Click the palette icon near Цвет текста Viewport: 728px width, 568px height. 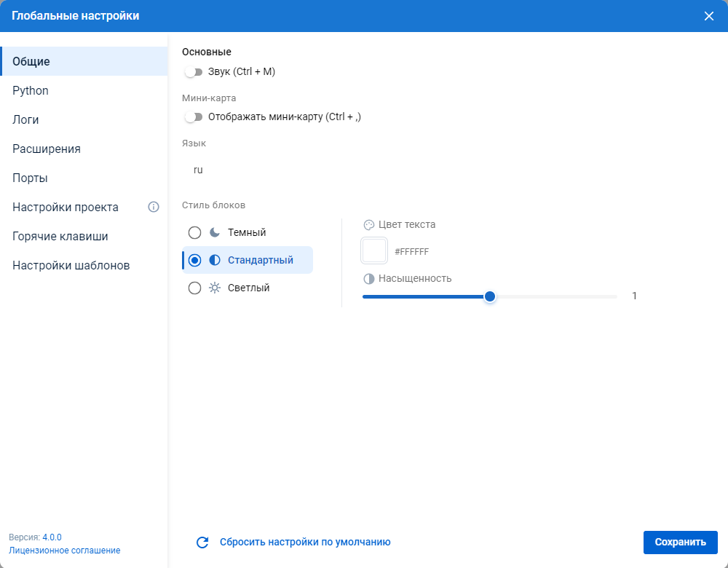(368, 225)
